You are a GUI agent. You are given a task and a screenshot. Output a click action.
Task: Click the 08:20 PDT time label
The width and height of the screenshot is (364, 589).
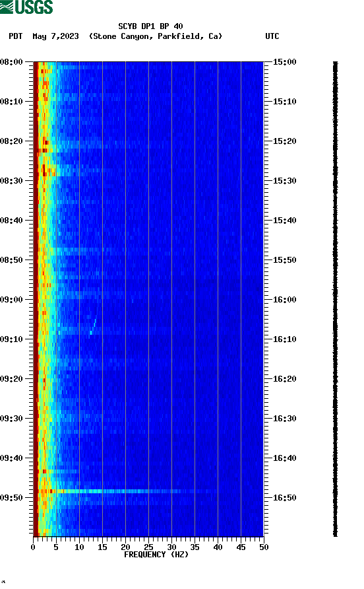coord(11,141)
